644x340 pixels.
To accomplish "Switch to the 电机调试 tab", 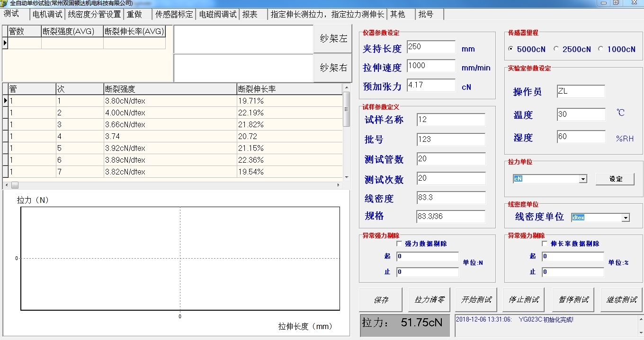I will pos(47,14).
